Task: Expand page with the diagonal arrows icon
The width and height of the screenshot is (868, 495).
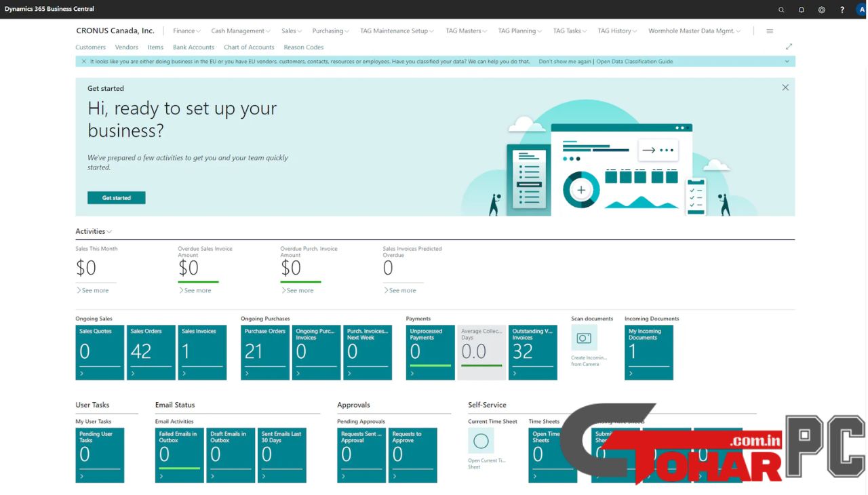Action: (x=789, y=47)
